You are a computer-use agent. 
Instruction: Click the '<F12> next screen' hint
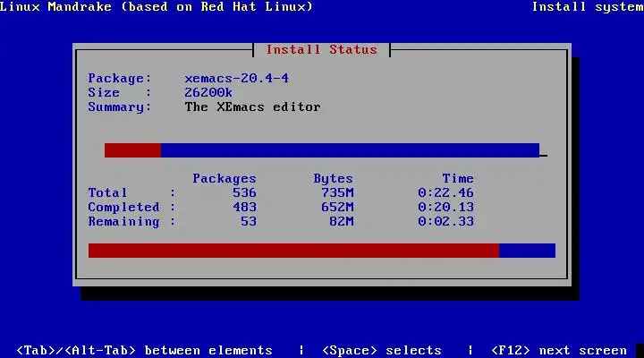[559, 350]
